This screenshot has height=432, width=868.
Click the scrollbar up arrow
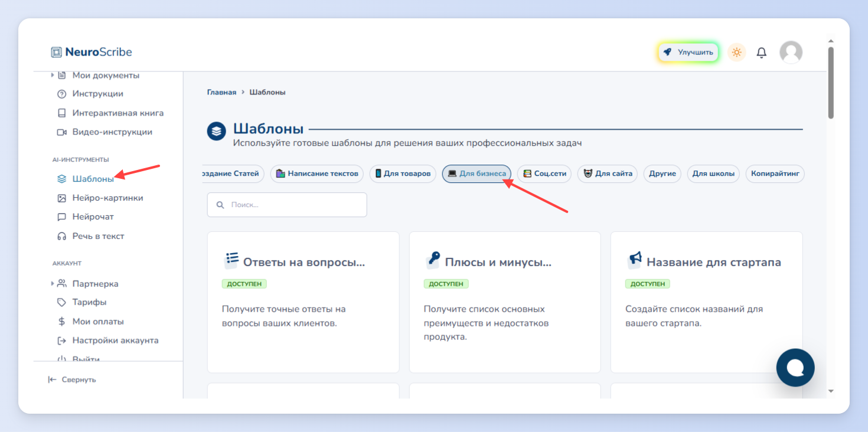(x=831, y=41)
